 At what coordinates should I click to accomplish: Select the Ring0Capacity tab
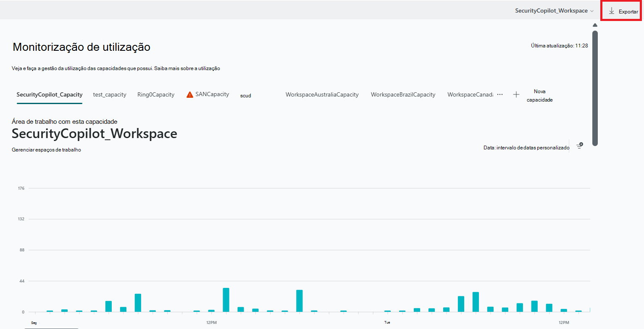[x=156, y=94]
